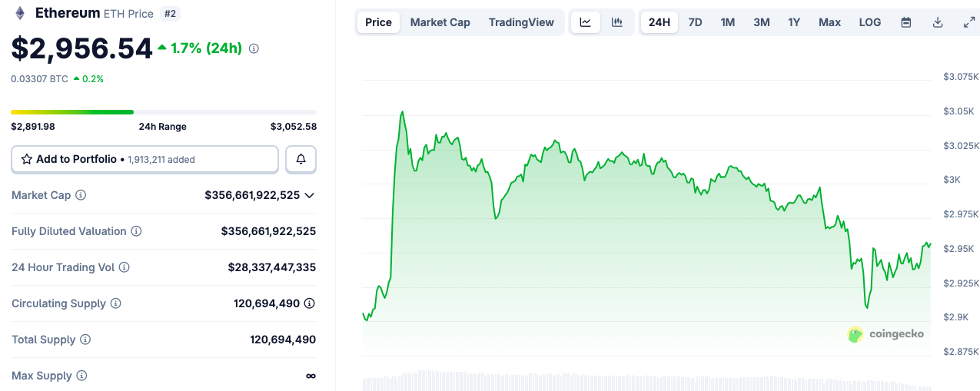Screen dimensions: 980x391
Task: Toggle LOG scale on chart
Action: pyautogui.click(x=869, y=22)
